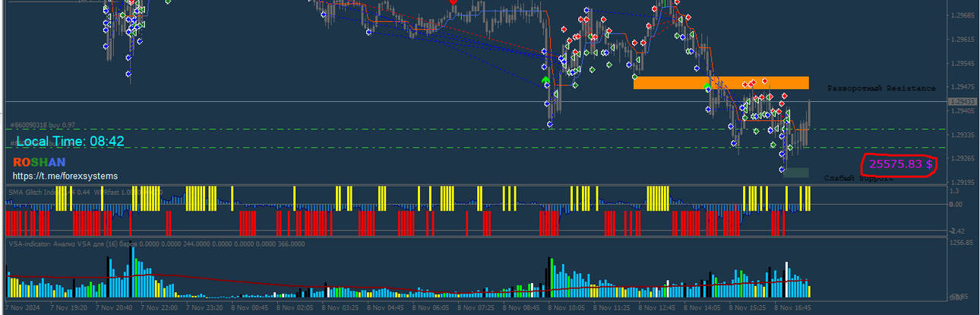Click the 7 Nov 23:20 time label

204,309
